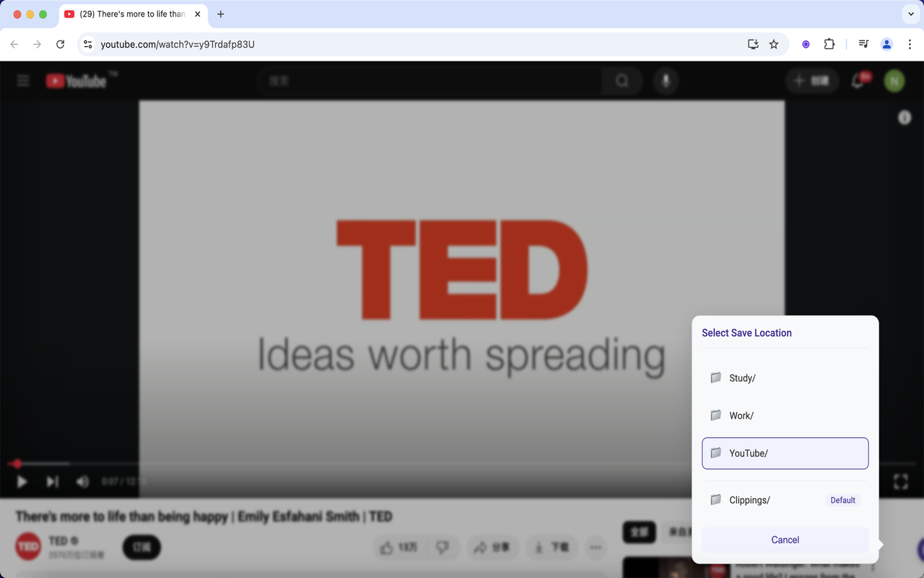Expand the tab search dropdown
The width and height of the screenshot is (924, 578).
coord(910,14)
